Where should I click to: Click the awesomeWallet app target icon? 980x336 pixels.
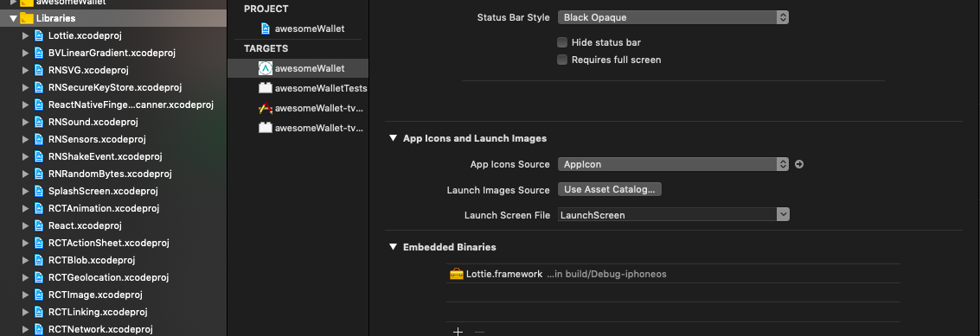click(266, 68)
